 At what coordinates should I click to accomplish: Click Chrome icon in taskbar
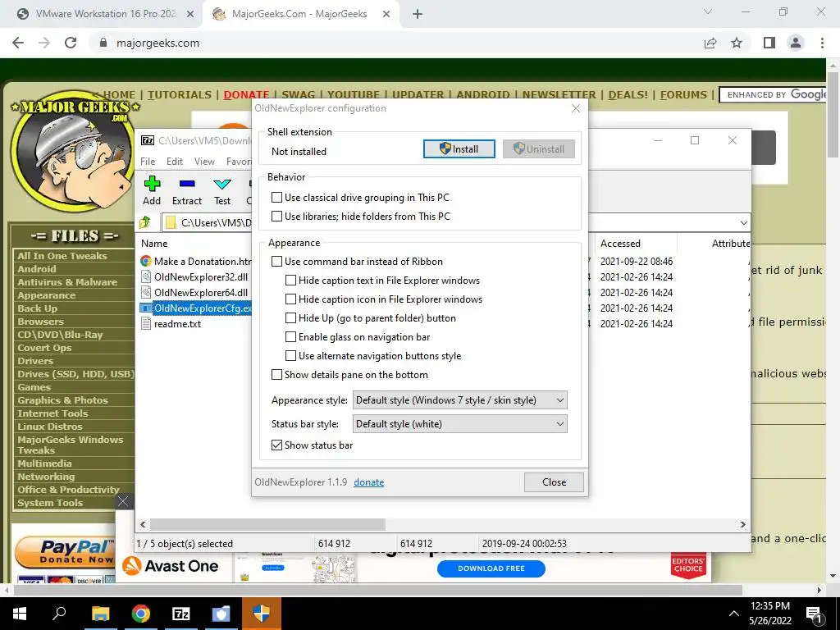point(141,614)
